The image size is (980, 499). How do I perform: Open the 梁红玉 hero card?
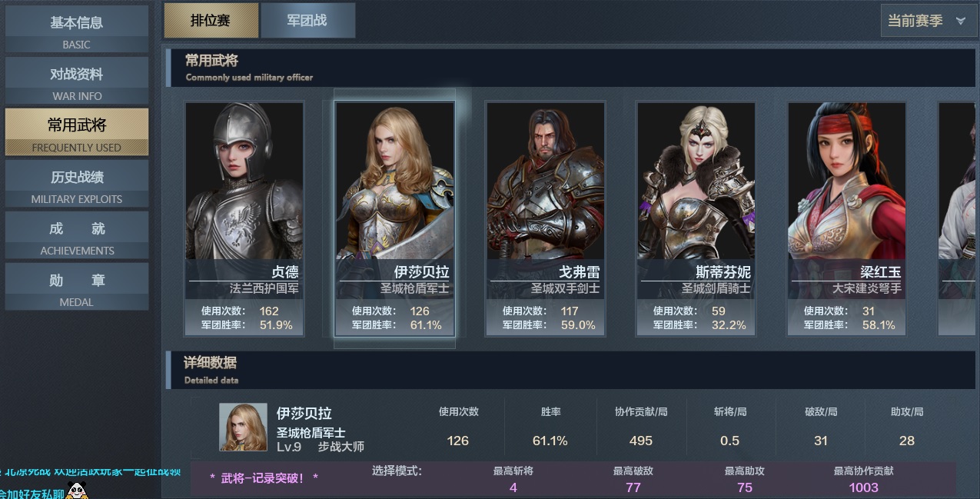846,218
